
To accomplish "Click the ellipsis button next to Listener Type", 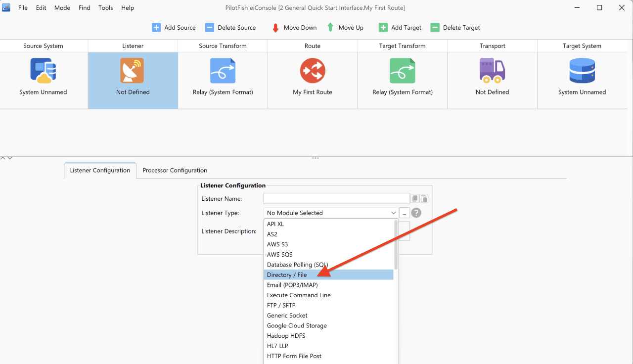I will [405, 213].
